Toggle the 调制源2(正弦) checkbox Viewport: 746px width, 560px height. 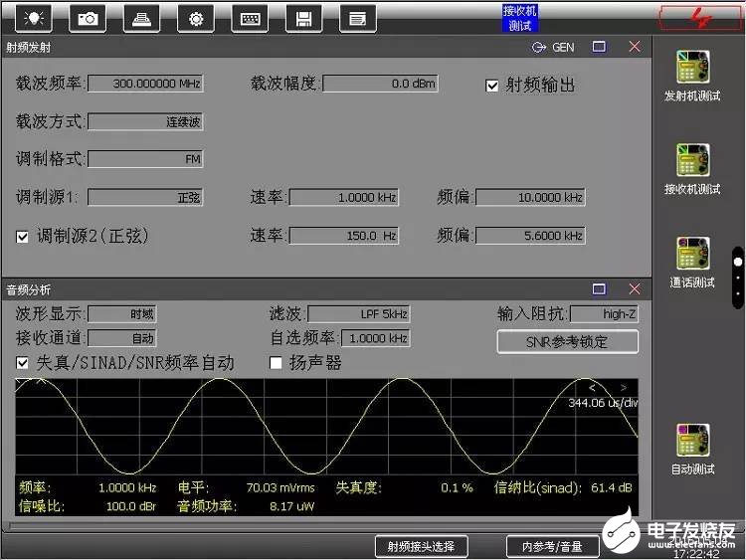[22, 237]
